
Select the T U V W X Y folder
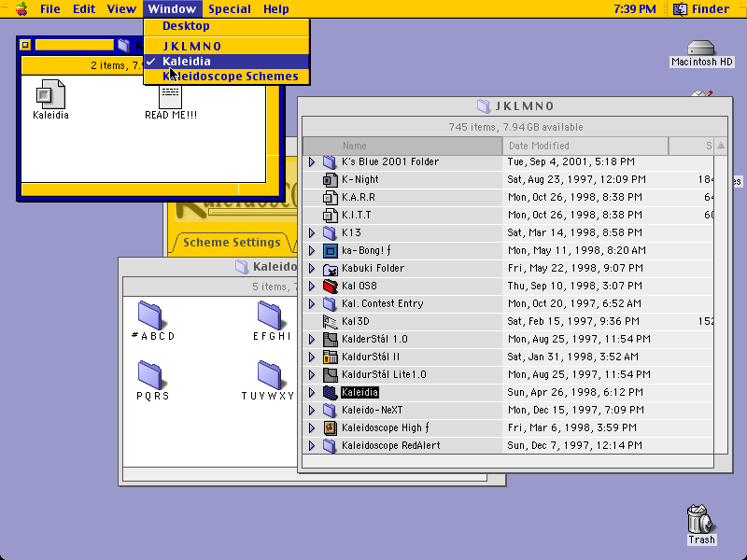click(x=270, y=375)
